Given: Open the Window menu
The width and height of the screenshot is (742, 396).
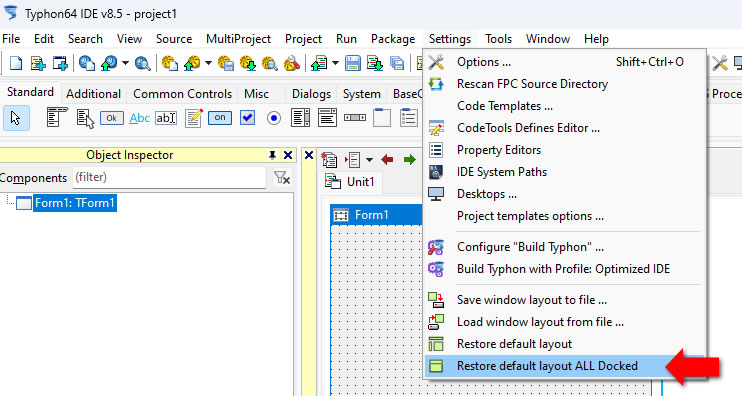Looking at the screenshot, I should (x=548, y=39).
